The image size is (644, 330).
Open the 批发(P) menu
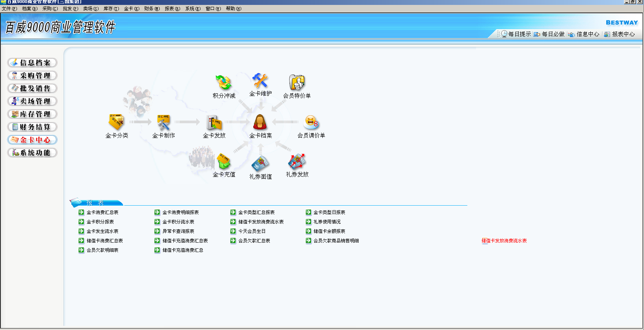point(70,9)
